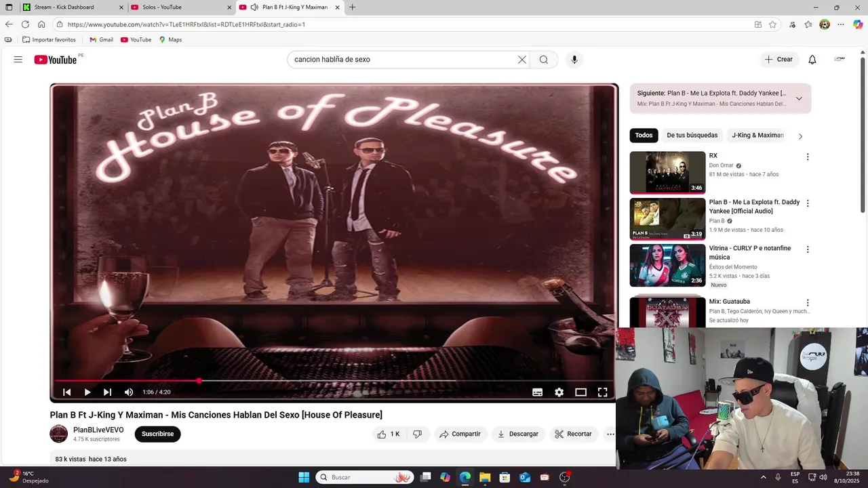Open the notifications bell
The width and height of the screenshot is (868, 488).
(812, 60)
